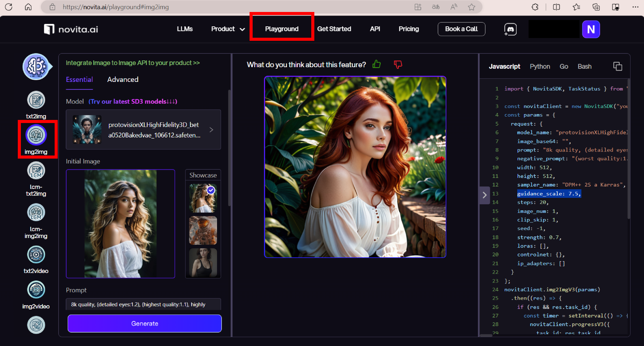Open the lcm-txt2img tool
This screenshot has height=346, width=644.
pyautogui.click(x=36, y=171)
